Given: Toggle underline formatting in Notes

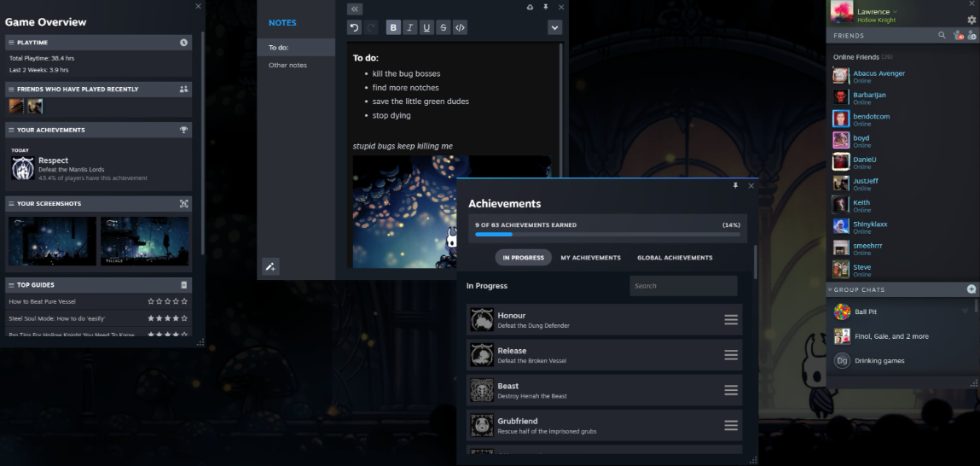Looking at the screenshot, I should point(426,27).
